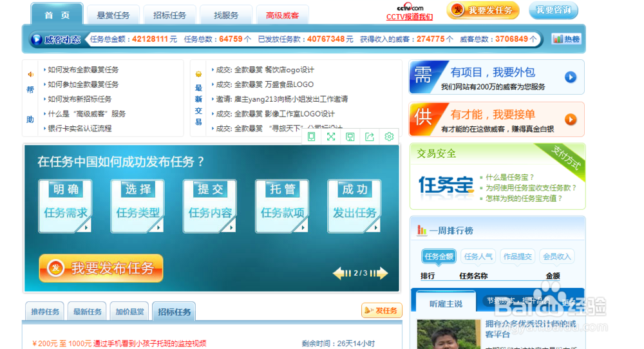This screenshot has width=644, height=349.
Task: Click the speaker icon above 帮助
Action: point(30,74)
